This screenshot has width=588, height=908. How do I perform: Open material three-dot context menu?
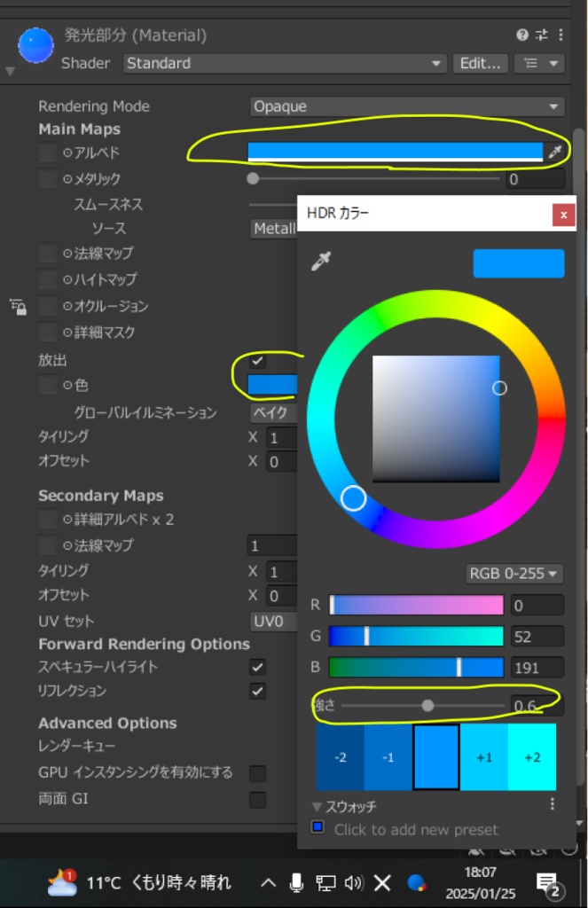tap(561, 35)
